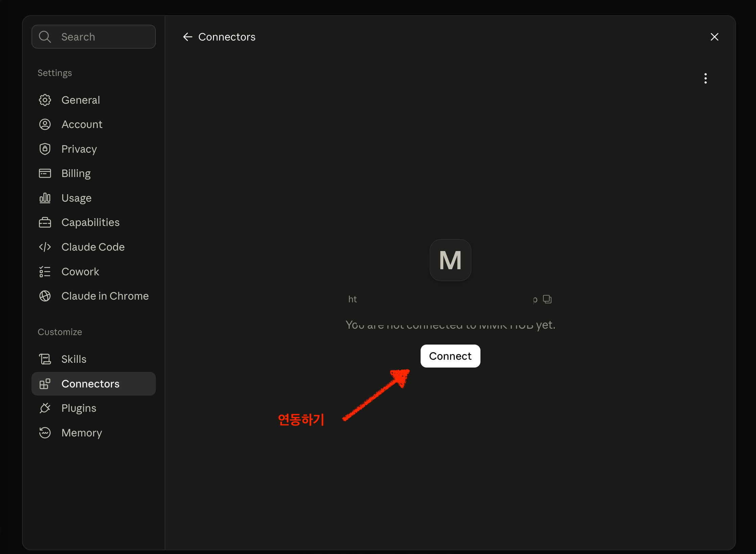
Task: Click the Billing card icon
Action: pos(45,173)
